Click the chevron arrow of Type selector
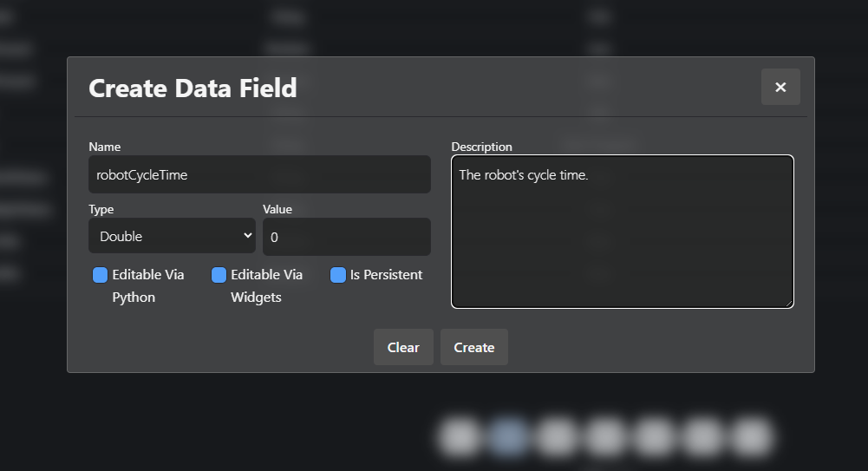 point(248,236)
